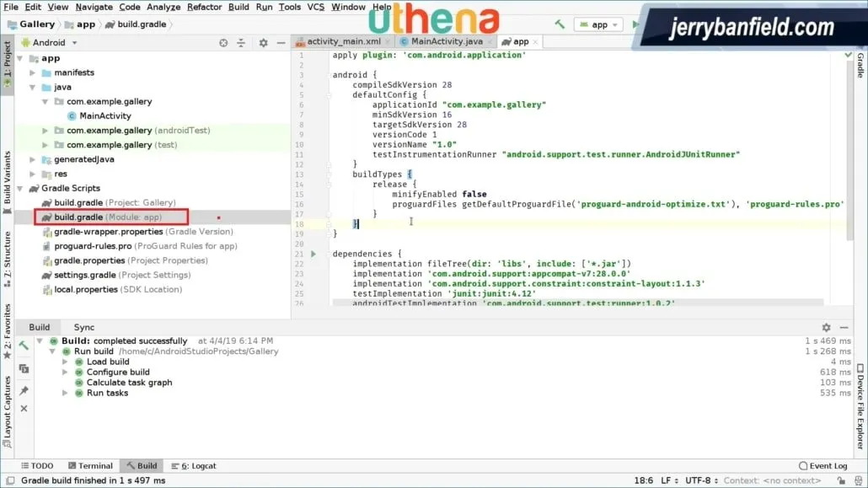
Task: Expand the manifests folder
Action: pos(33,72)
